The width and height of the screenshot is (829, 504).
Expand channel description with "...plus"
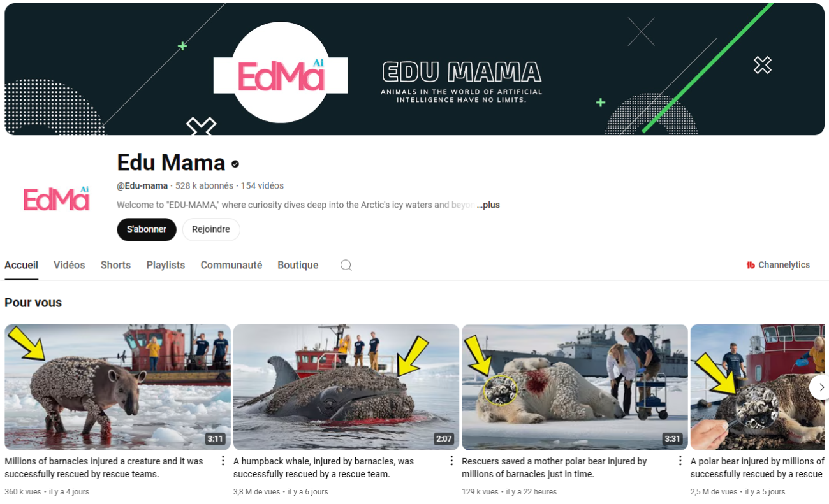click(488, 205)
